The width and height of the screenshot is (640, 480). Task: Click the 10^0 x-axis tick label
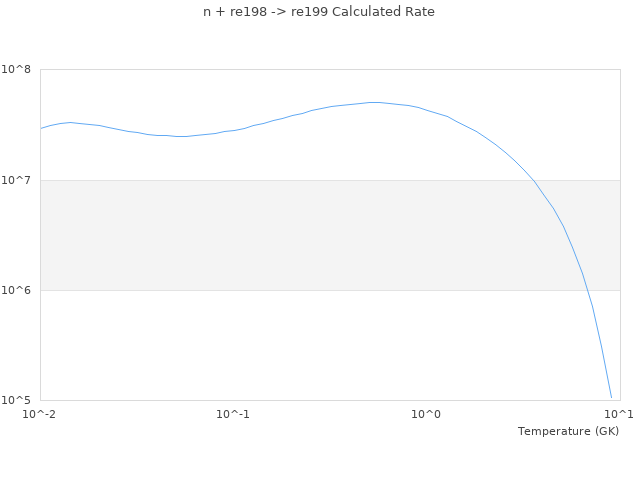pyautogui.click(x=426, y=414)
